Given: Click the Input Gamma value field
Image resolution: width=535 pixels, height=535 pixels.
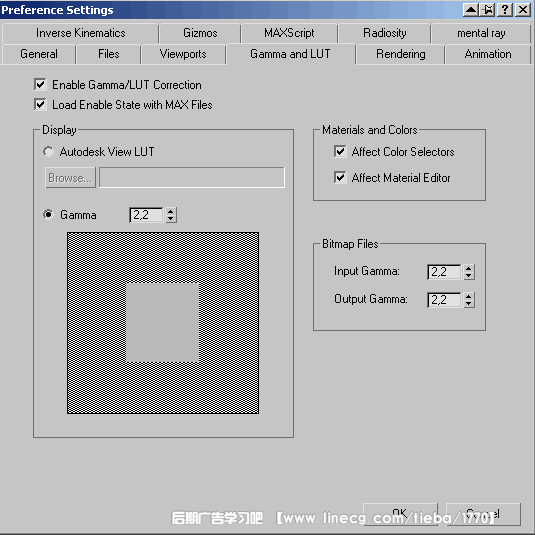Looking at the screenshot, I should [444, 272].
